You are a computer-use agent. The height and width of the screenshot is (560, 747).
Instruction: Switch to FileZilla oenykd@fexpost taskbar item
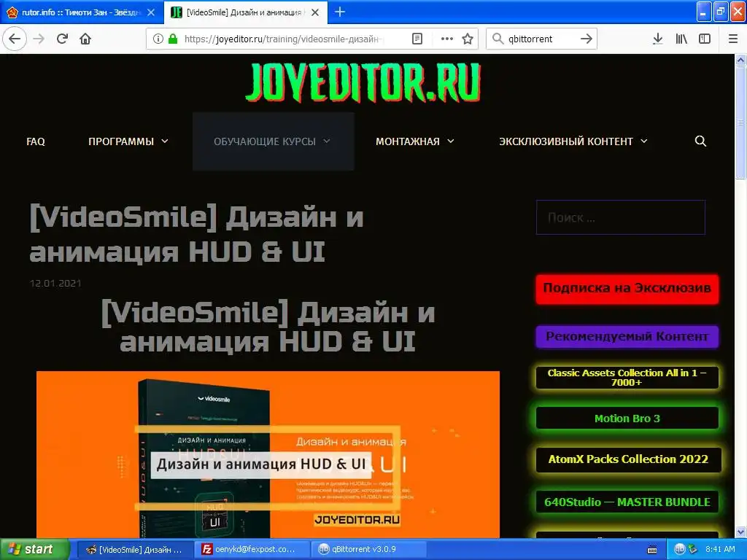pyautogui.click(x=252, y=550)
